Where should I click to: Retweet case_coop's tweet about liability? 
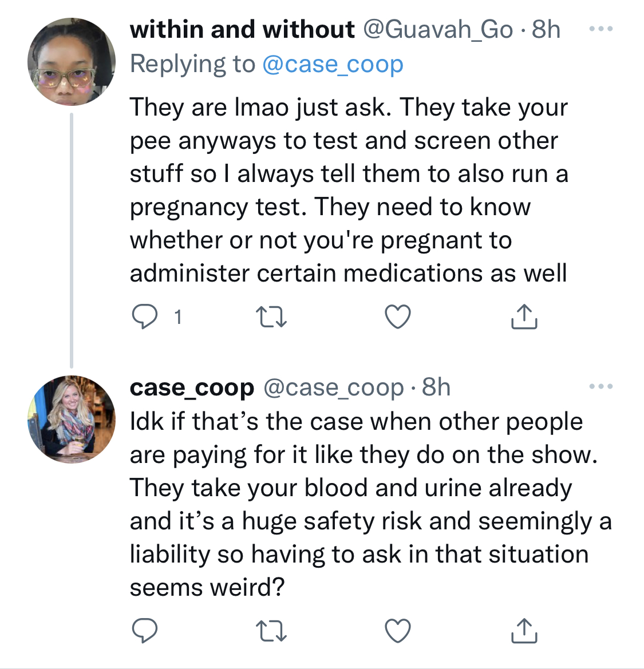coord(271,631)
